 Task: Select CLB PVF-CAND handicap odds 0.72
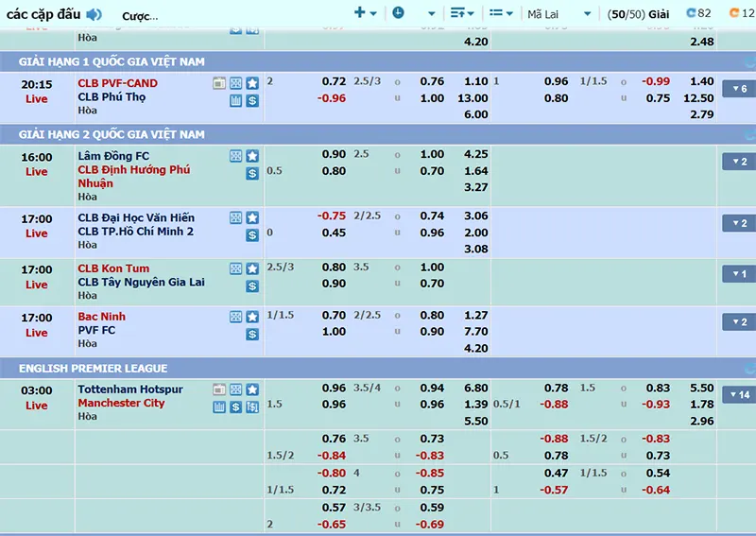(x=334, y=81)
